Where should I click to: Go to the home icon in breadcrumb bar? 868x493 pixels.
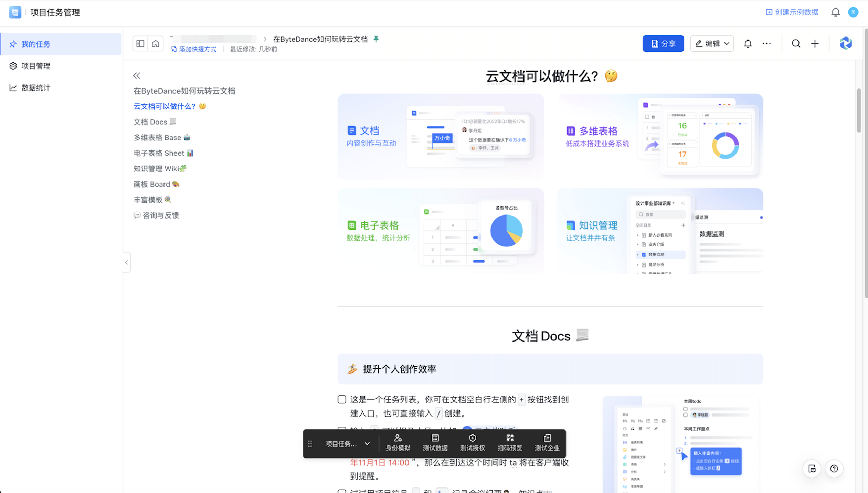156,44
